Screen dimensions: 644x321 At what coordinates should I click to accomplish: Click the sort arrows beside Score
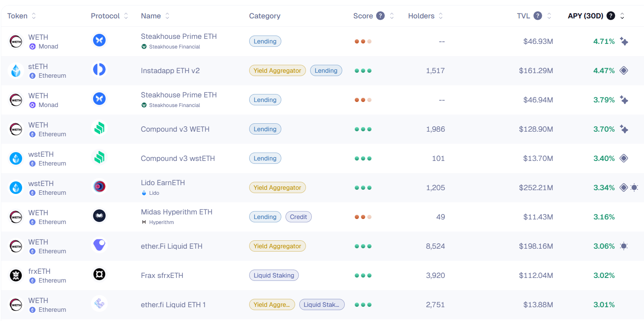392,16
